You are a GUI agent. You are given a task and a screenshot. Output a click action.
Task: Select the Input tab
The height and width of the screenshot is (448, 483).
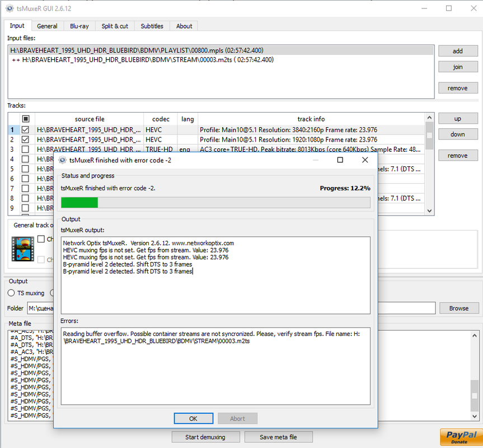17,26
